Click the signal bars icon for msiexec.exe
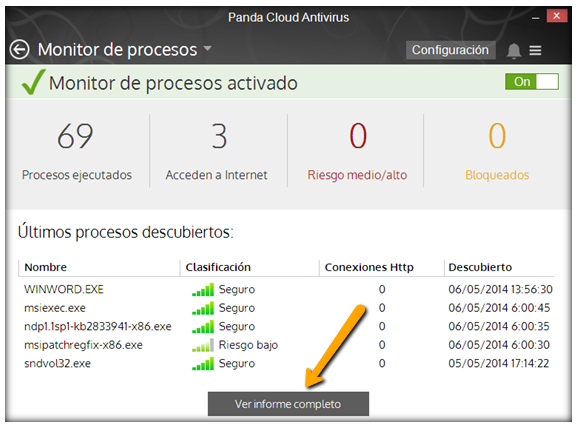The width and height of the screenshot is (576, 427). coord(203,308)
